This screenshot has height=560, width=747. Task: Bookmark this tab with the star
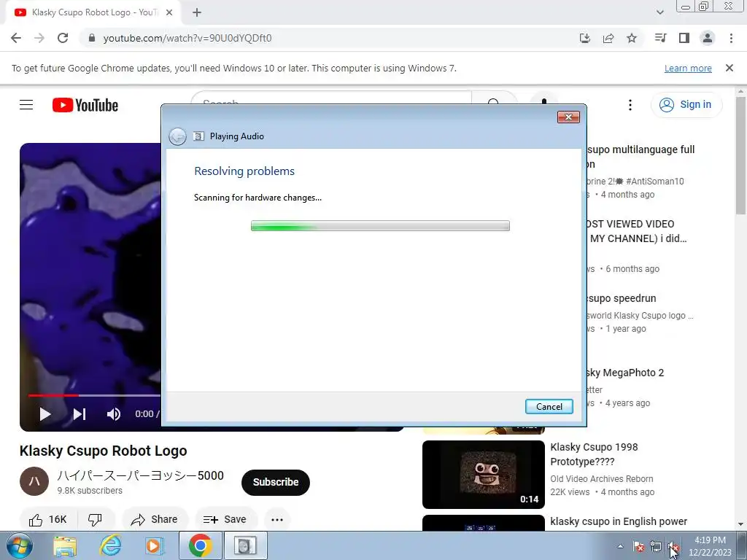632,38
